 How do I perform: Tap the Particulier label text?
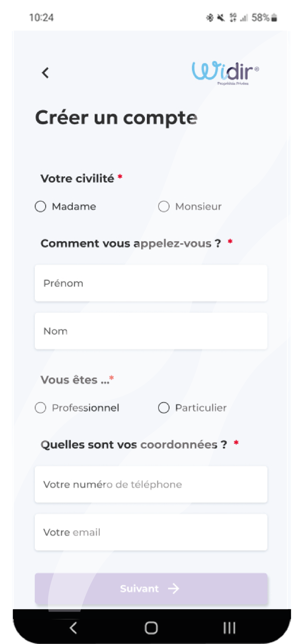[x=201, y=408]
